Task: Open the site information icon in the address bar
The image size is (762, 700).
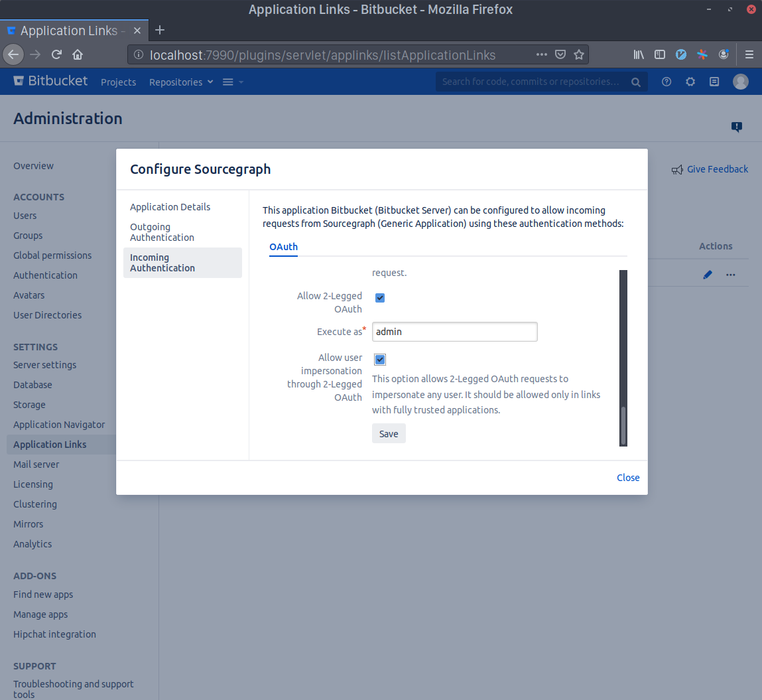Action: pyautogui.click(x=139, y=55)
